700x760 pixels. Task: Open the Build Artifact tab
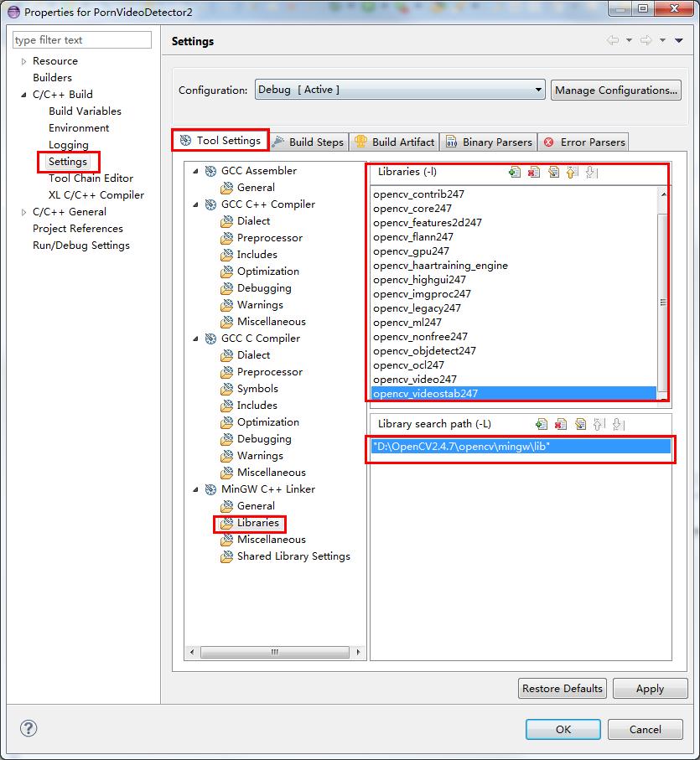tap(394, 142)
